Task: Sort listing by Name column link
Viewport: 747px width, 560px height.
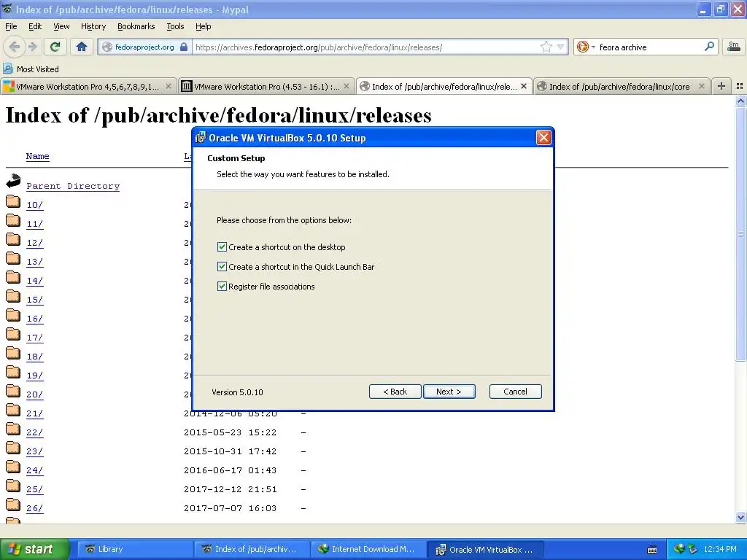Action: click(x=37, y=156)
